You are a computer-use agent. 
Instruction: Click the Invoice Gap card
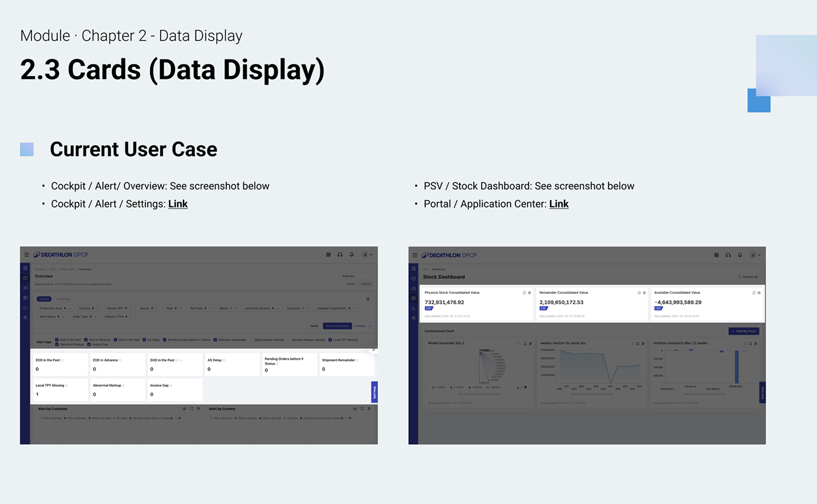pos(175,390)
